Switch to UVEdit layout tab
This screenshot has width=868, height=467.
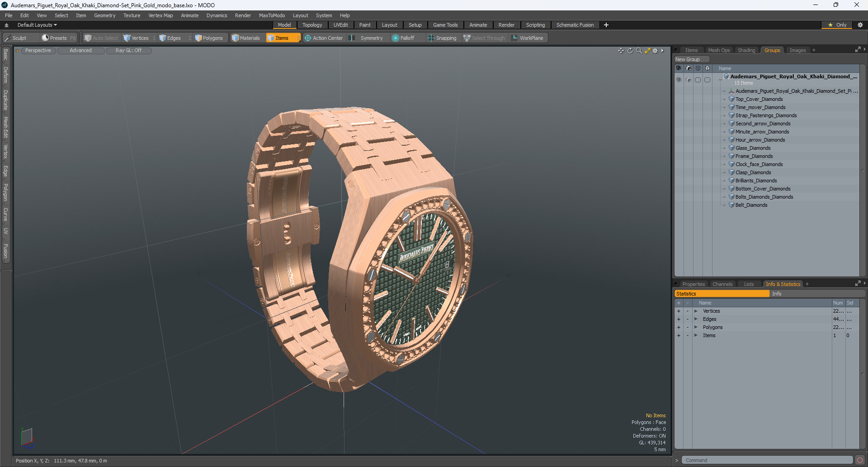tap(341, 25)
